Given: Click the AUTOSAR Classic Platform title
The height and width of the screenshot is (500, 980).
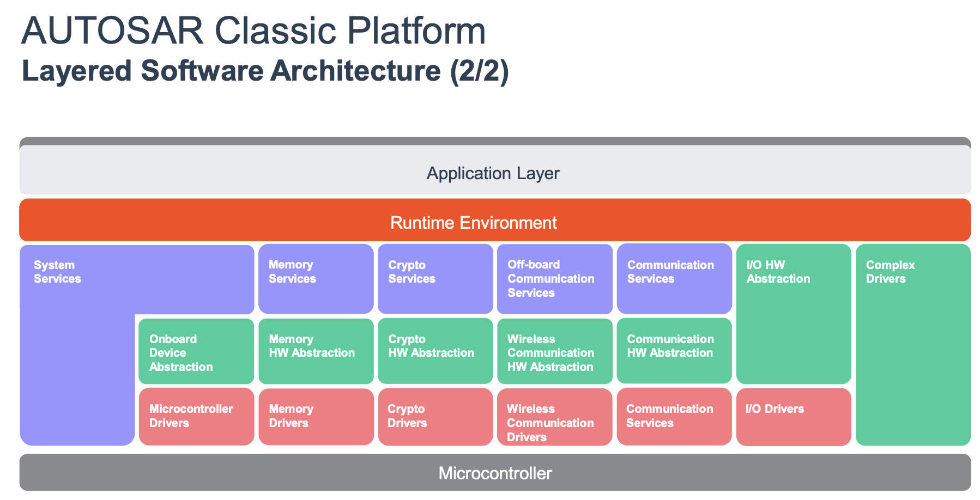Looking at the screenshot, I should [253, 31].
